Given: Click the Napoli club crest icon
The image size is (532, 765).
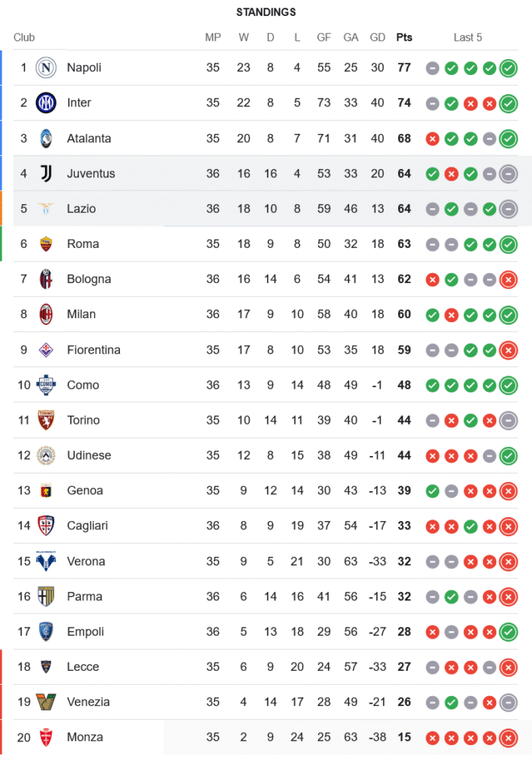Looking at the screenshot, I should coord(46,67).
